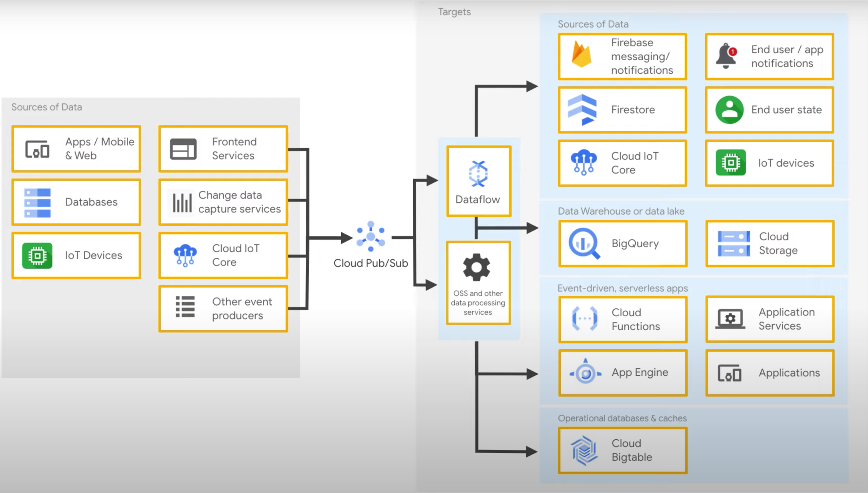Click the Cloud Bigtable database icon

(585, 451)
